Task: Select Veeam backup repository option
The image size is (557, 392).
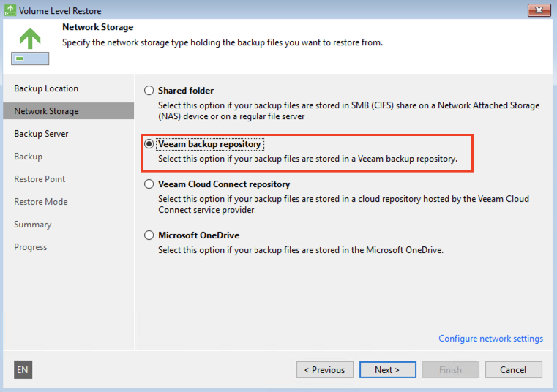Action: coord(149,145)
